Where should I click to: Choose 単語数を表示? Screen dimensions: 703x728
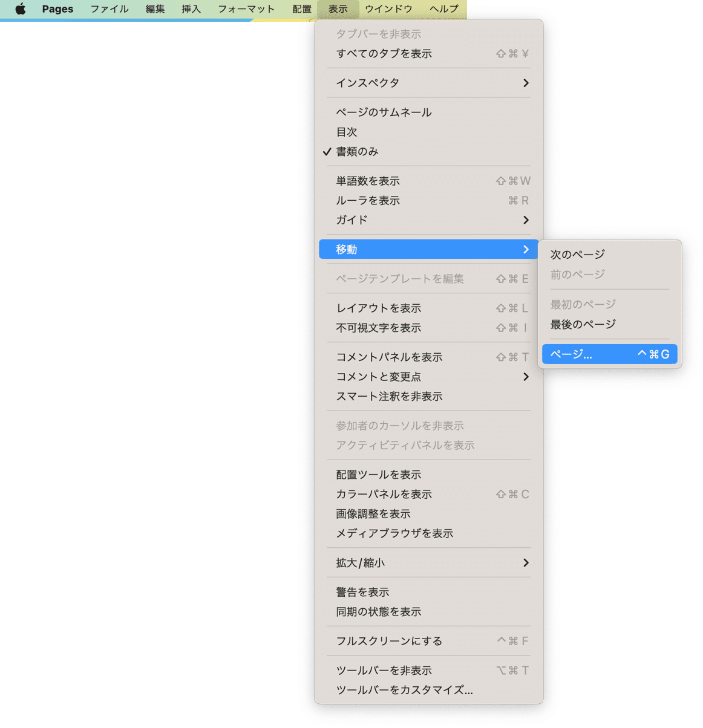point(429,181)
